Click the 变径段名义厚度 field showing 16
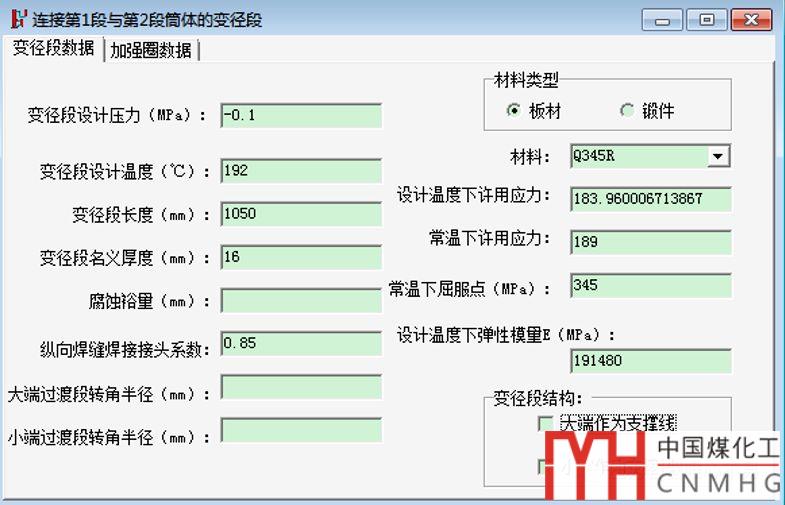The height and width of the screenshot is (505, 785). pyautogui.click(x=301, y=257)
